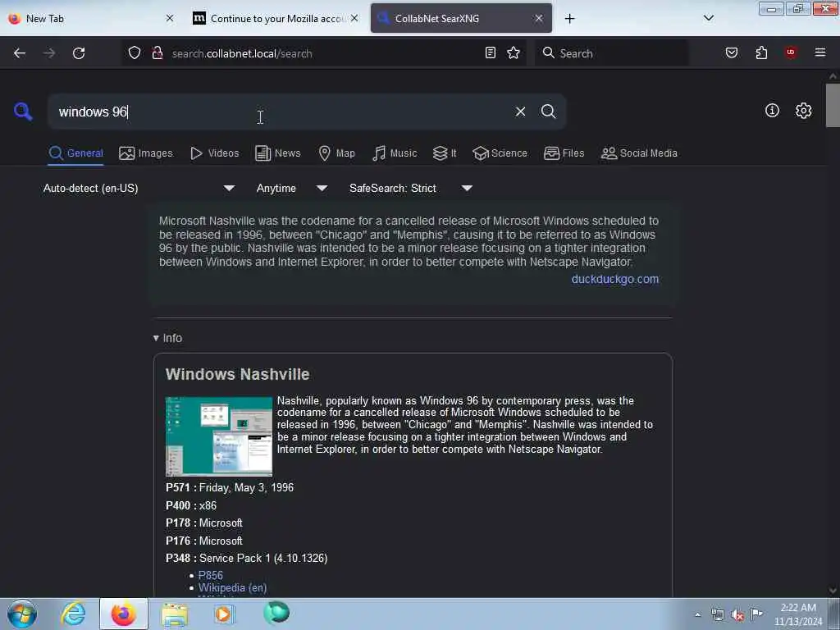This screenshot has height=630, width=840.
Task: Open the Anytime time range dropdown
Action: click(x=291, y=189)
